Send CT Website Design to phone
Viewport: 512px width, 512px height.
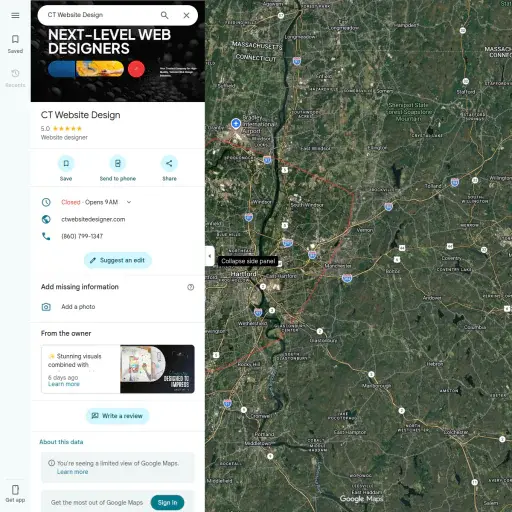[x=118, y=168]
